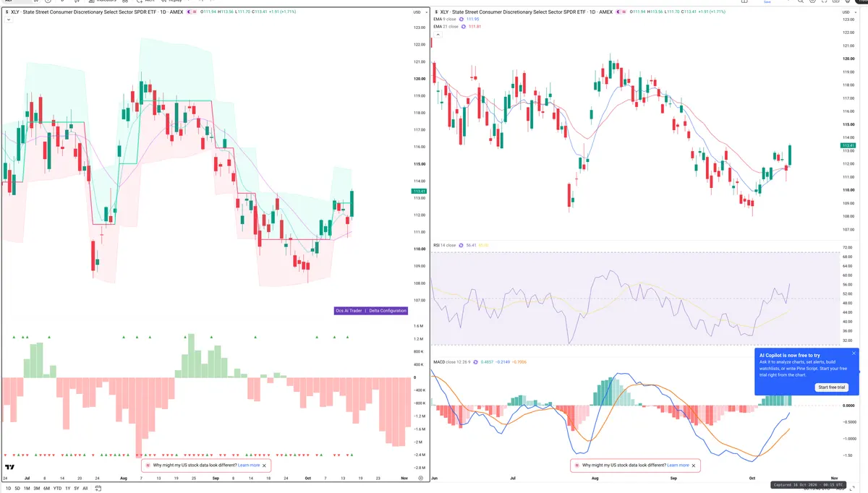
Task: Select the 3M time range button
Action: (37, 489)
